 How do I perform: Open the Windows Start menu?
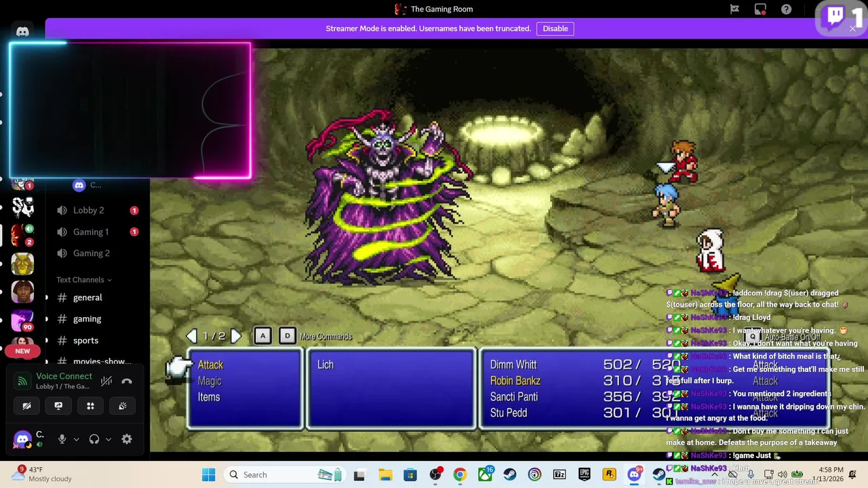[x=208, y=474]
